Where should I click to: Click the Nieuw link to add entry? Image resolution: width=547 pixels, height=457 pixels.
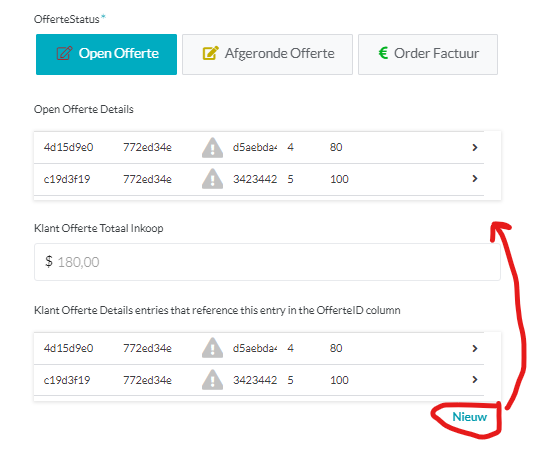click(469, 417)
